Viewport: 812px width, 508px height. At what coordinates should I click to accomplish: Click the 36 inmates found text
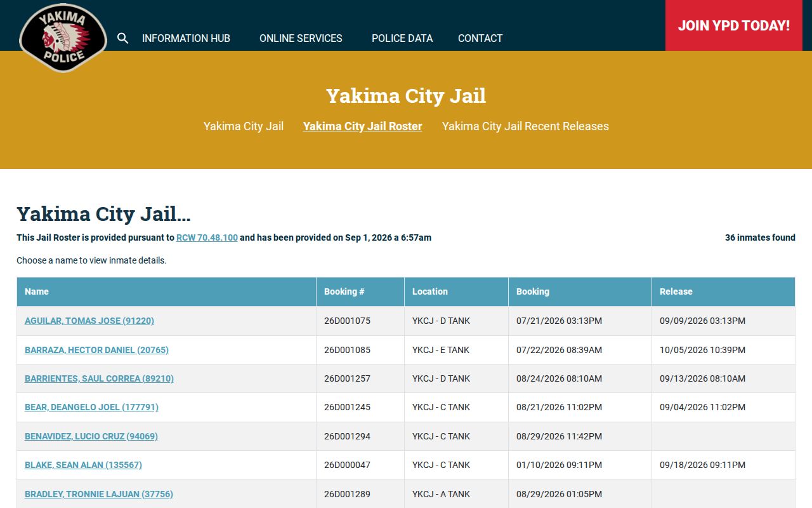(760, 237)
